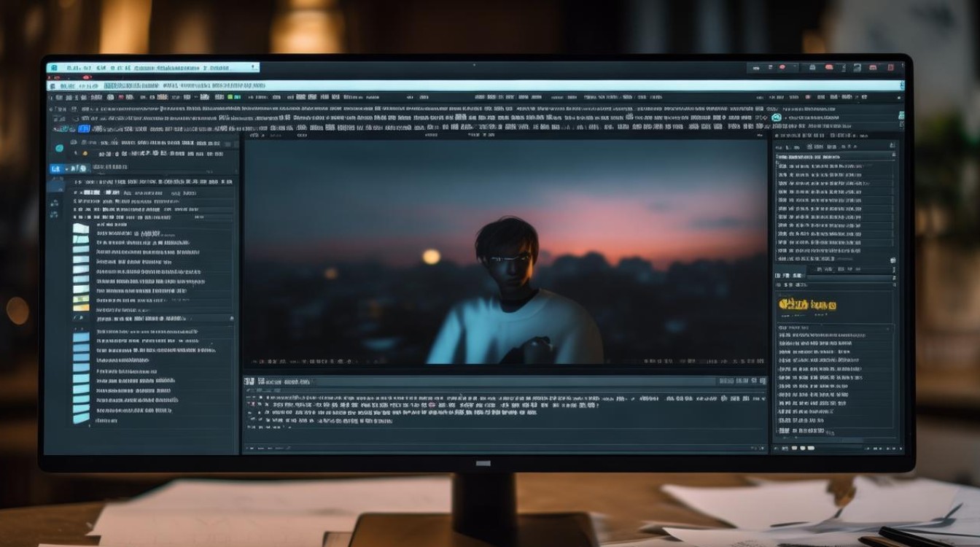Click the orange dot icon in the left panel header

point(85,153)
